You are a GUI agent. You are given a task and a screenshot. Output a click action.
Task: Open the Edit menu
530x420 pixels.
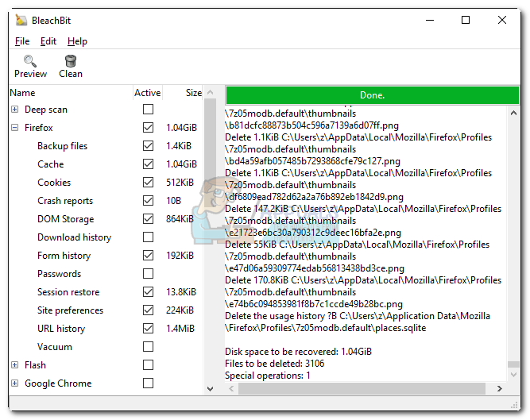[x=48, y=41]
